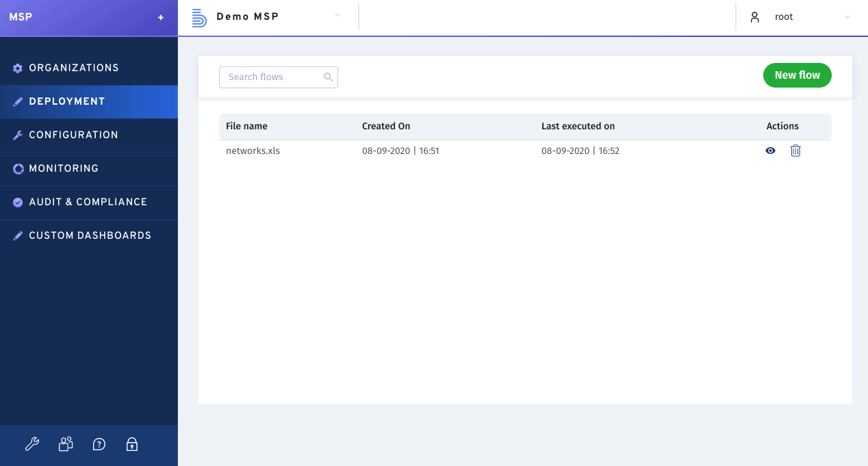Open the Monitoring section icon
This screenshot has height=466, width=868.
17,168
